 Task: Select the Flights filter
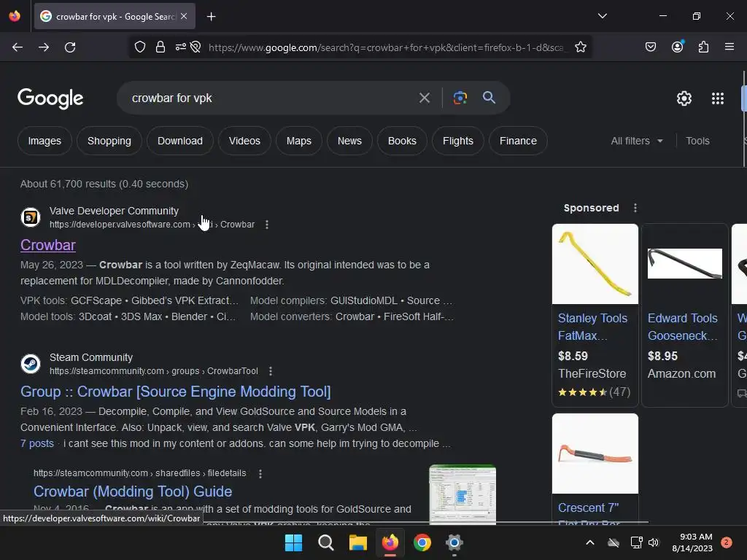click(x=458, y=141)
